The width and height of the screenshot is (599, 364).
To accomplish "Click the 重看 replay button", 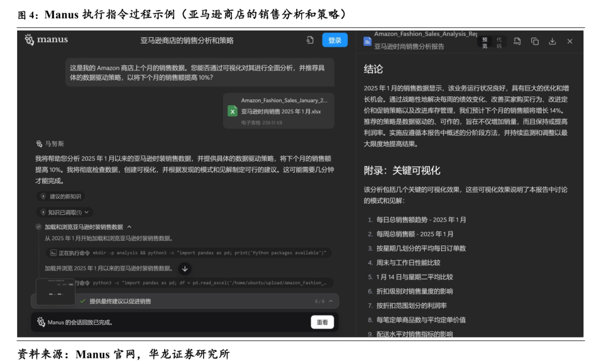I will click(x=322, y=322).
